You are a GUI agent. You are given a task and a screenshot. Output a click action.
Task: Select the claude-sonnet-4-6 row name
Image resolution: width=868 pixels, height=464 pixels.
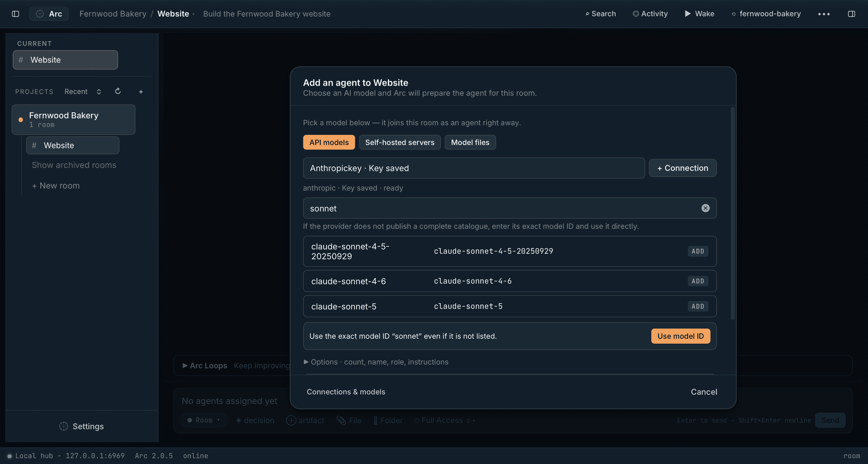click(348, 281)
